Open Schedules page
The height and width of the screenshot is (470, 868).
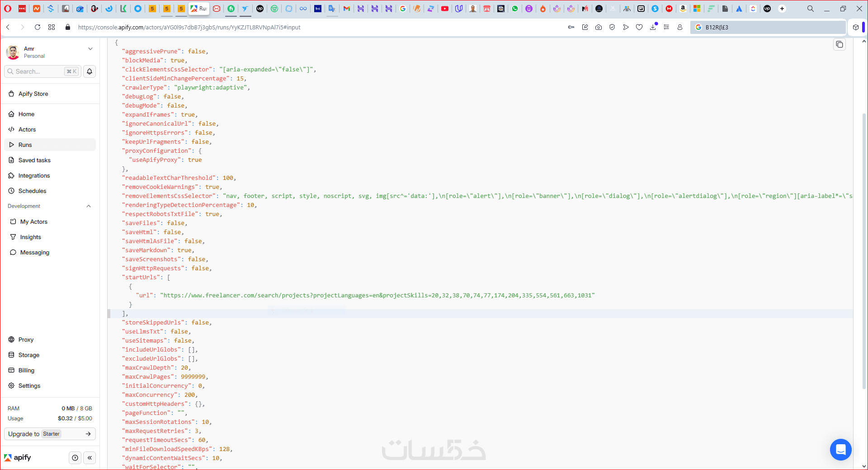click(x=50, y=191)
